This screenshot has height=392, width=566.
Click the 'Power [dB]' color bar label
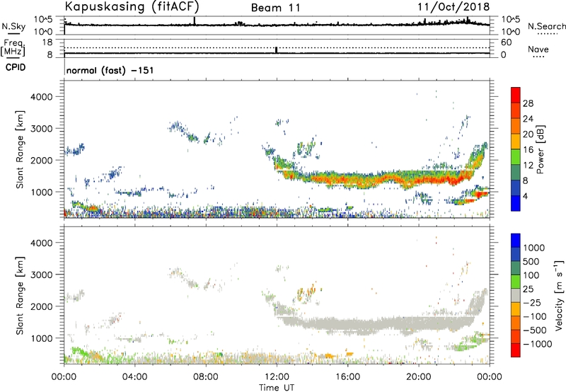540,149
